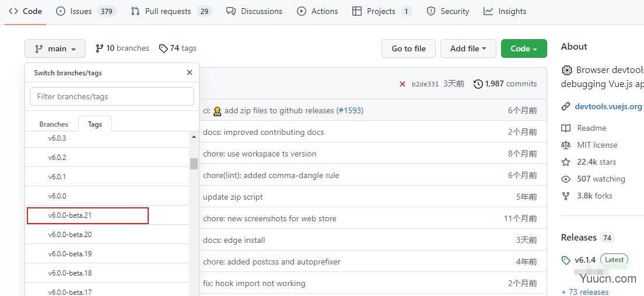Click the Issues circle-dot icon

click(61, 12)
